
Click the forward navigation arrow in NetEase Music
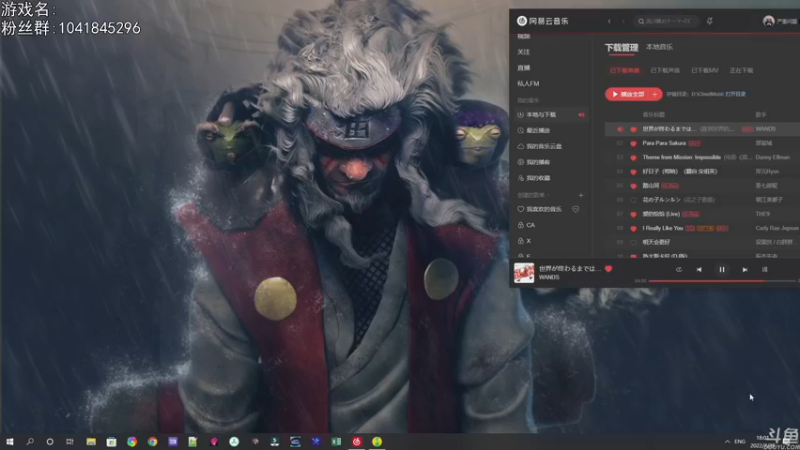tap(622, 21)
